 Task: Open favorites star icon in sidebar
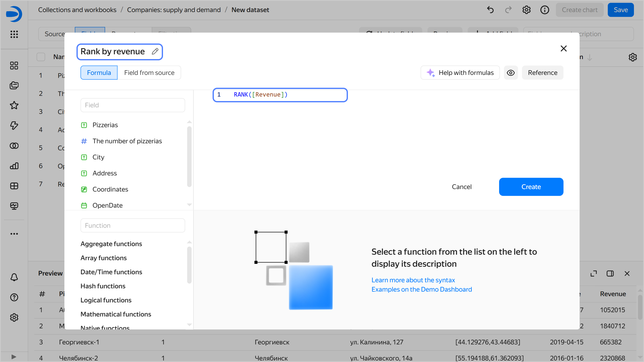[x=14, y=105]
